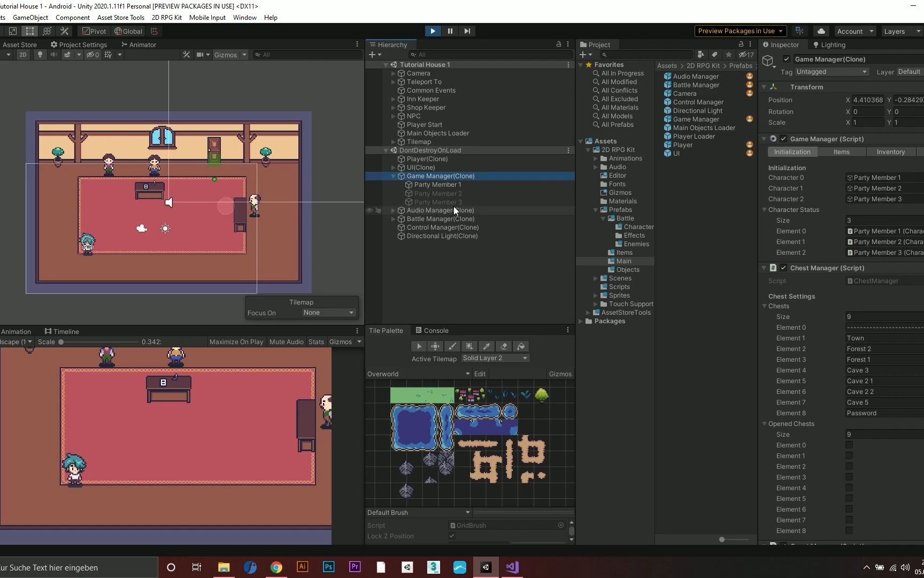The image size is (924, 578).
Task: Open the Tilemap Focus On dropdown
Action: pos(328,313)
